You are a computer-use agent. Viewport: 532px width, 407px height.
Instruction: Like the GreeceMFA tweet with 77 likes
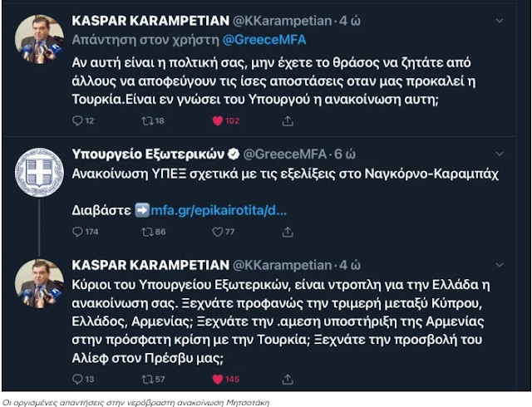(219, 232)
